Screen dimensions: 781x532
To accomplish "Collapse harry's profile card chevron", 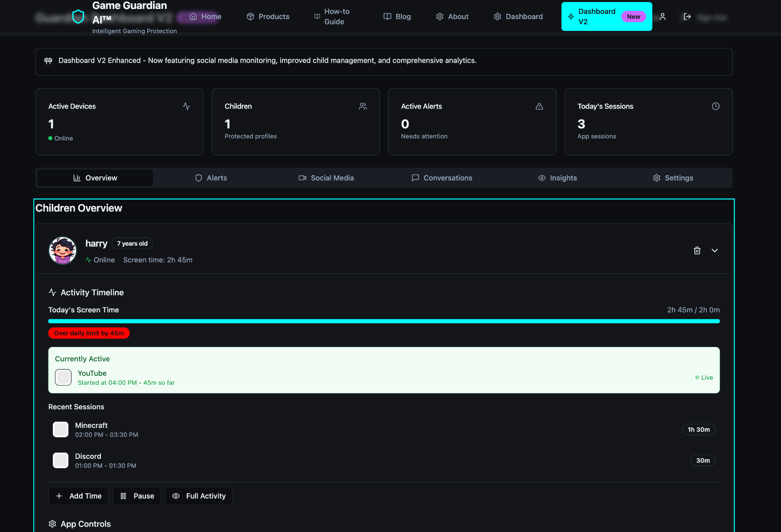I will tap(715, 251).
